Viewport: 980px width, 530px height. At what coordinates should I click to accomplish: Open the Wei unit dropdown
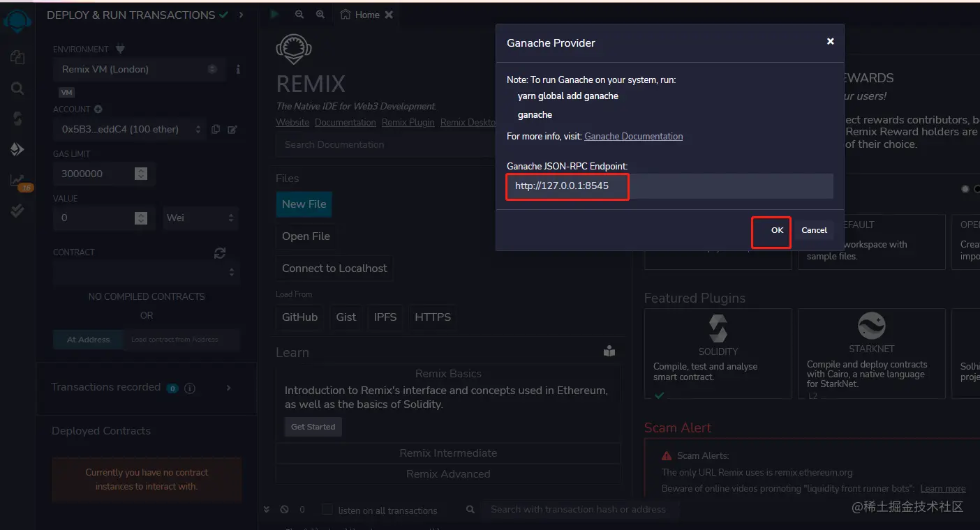[201, 218]
